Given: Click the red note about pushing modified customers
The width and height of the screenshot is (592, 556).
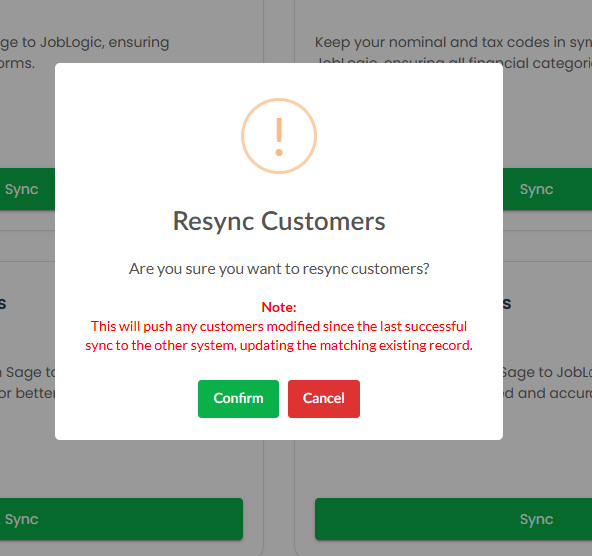Looking at the screenshot, I should [279, 336].
